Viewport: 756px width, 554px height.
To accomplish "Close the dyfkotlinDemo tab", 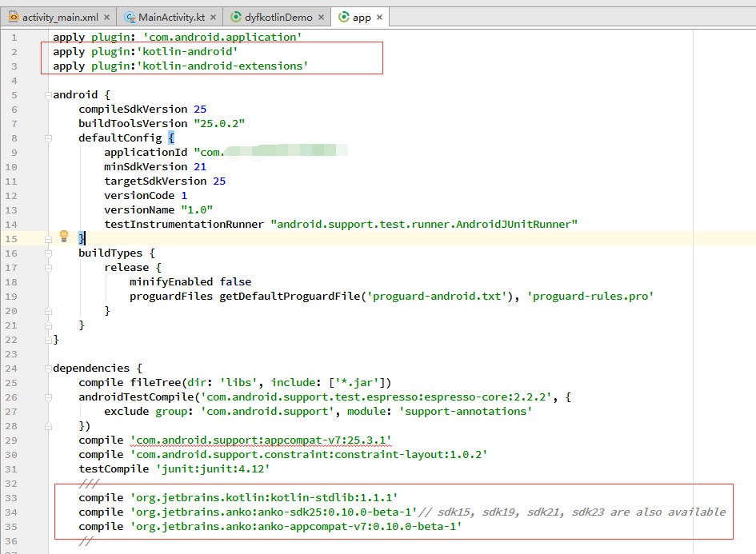I will click(321, 18).
